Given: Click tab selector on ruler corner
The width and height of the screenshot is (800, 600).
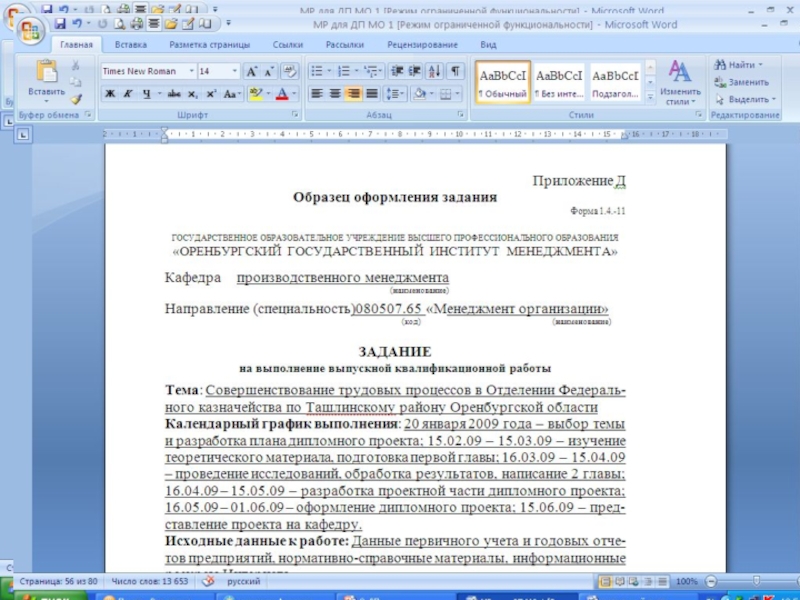Looking at the screenshot, I should coord(24,135).
